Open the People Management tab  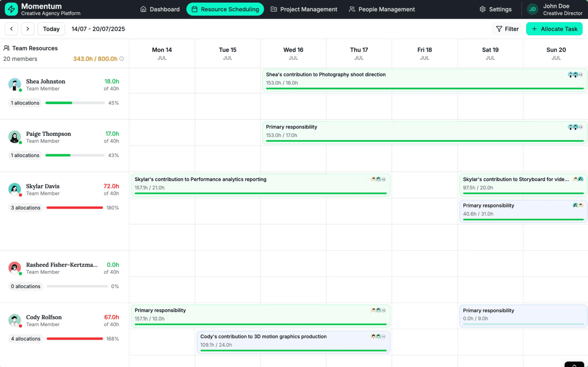tap(382, 9)
